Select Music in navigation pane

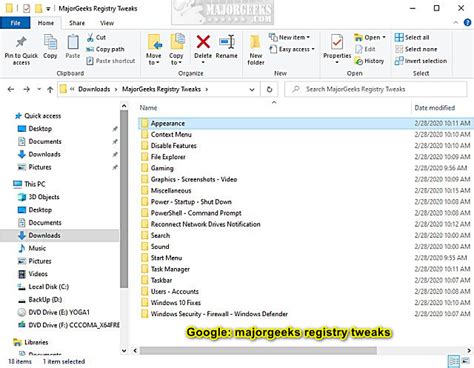click(x=32, y=248)
